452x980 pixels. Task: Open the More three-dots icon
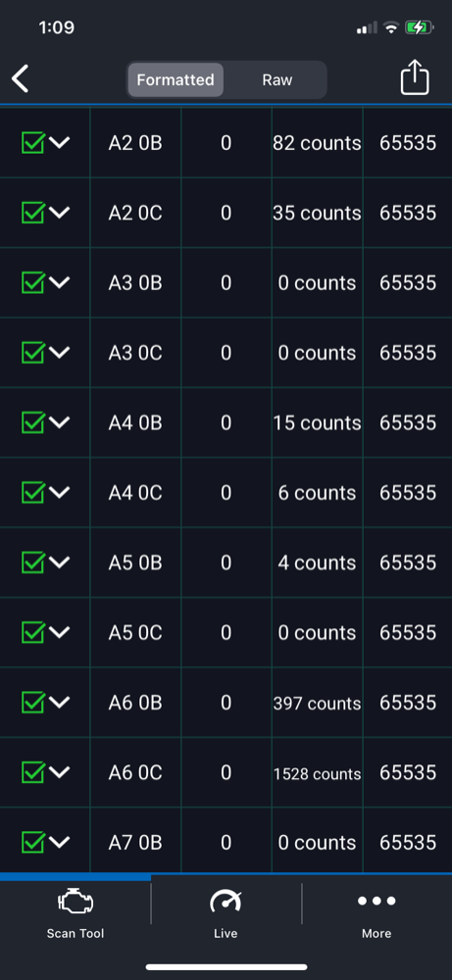(377, 901)
